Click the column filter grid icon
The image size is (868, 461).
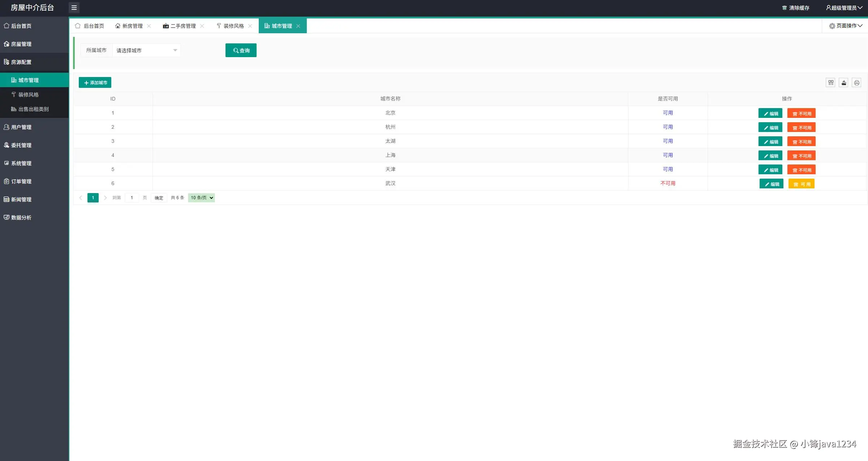click(831, 83)
